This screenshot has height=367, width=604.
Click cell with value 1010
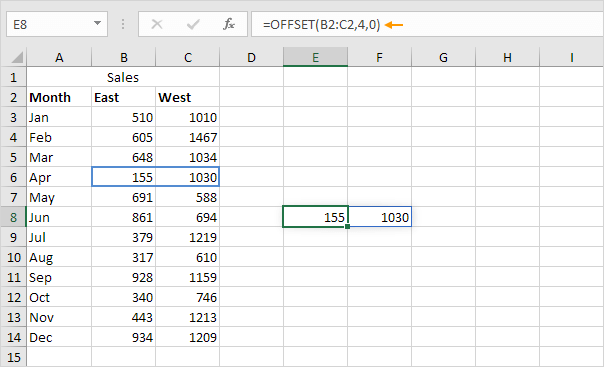[188, 117]
